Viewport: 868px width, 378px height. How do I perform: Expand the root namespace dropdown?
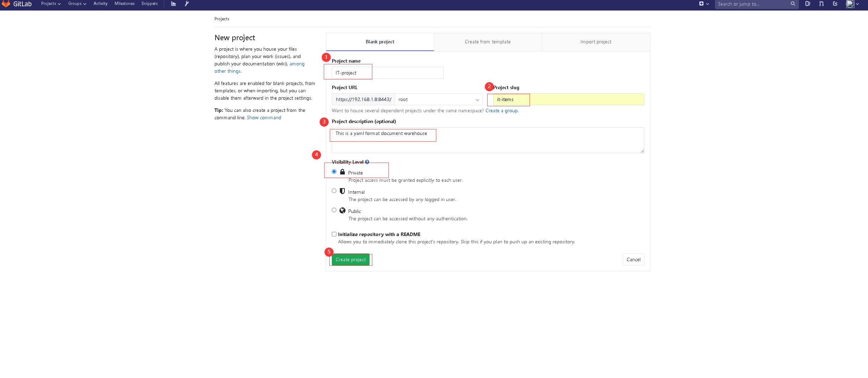(438, 100)
